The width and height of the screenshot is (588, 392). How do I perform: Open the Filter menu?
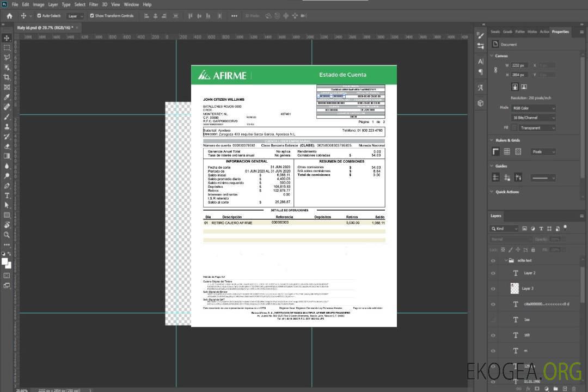(x=94, y=4)
